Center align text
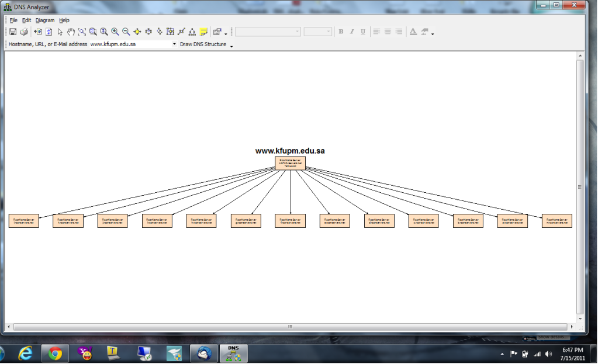Viewport: 598px width, 364px height. pyautogui.click(x=388, y=32)
